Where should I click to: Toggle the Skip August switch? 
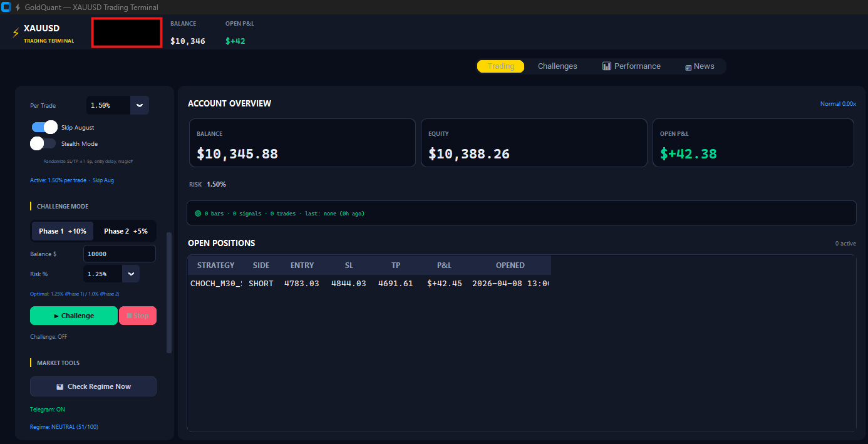pyautogui.click(x=44, y=127)
